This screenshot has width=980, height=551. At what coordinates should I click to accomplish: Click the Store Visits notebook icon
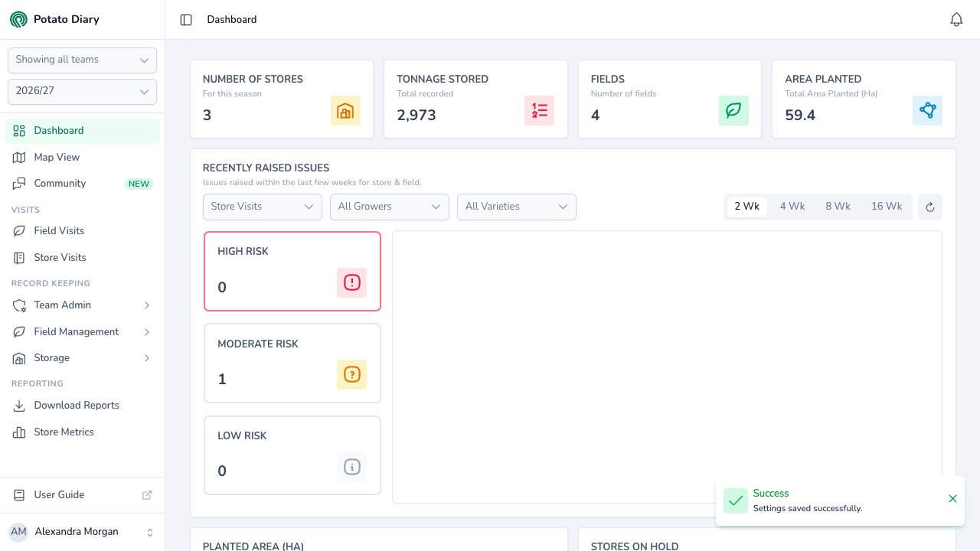[x=19, y=258]
